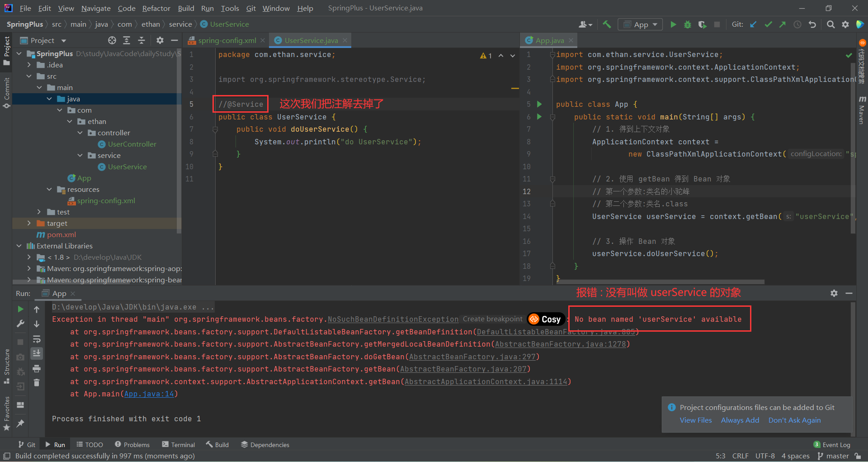The image size is (868, 462).
Task: Open the Build menu
Action: pyautogui.click(x=186, y=8)
